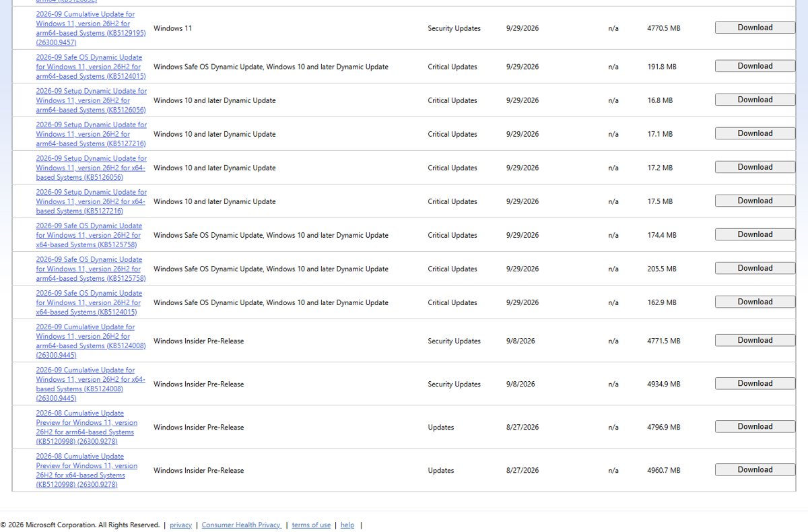Open Safe OS Dynamic Update x64 KB5124015 link
Viewport: 808px width, 532px height.
[90, 302]
